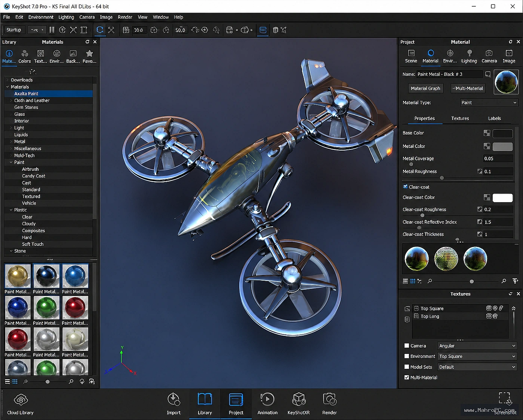
Task: Switch to Environment tab in Project
Action: [450, 56]
